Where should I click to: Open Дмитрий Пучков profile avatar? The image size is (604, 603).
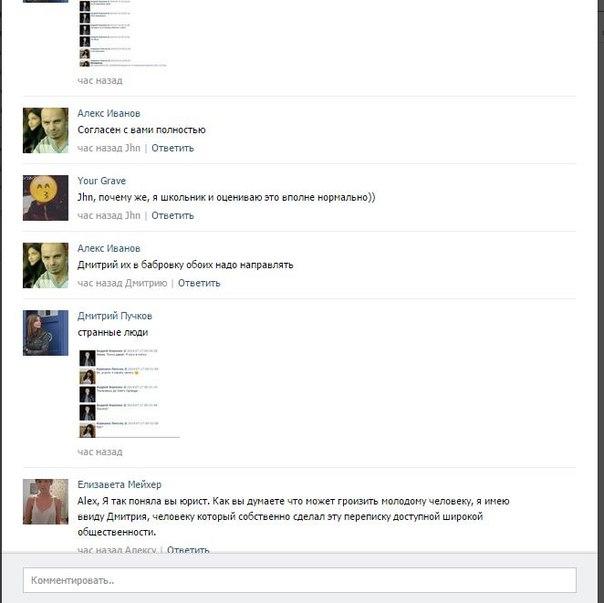pyautogui.click(x=45, y=333)
